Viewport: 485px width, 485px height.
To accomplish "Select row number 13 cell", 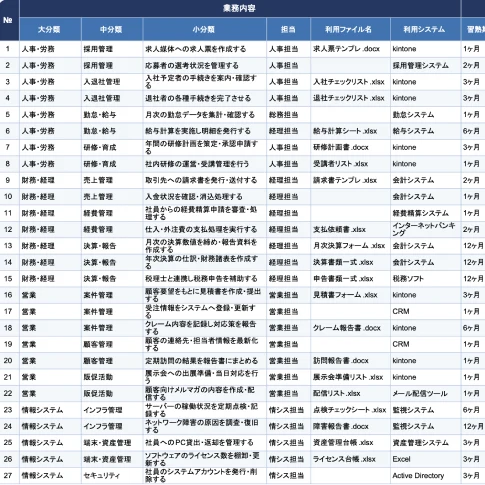I will (x=9, y=246).
